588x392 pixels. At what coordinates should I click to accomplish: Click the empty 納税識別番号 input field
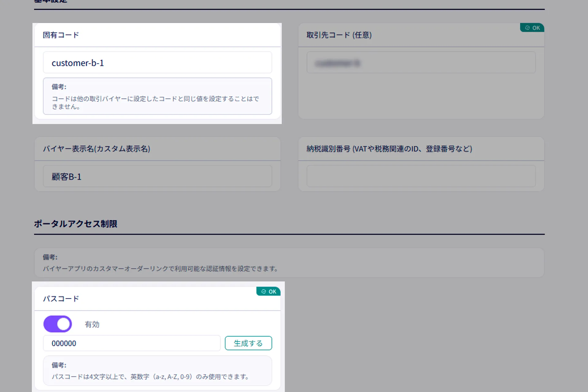tap(421, 176)
